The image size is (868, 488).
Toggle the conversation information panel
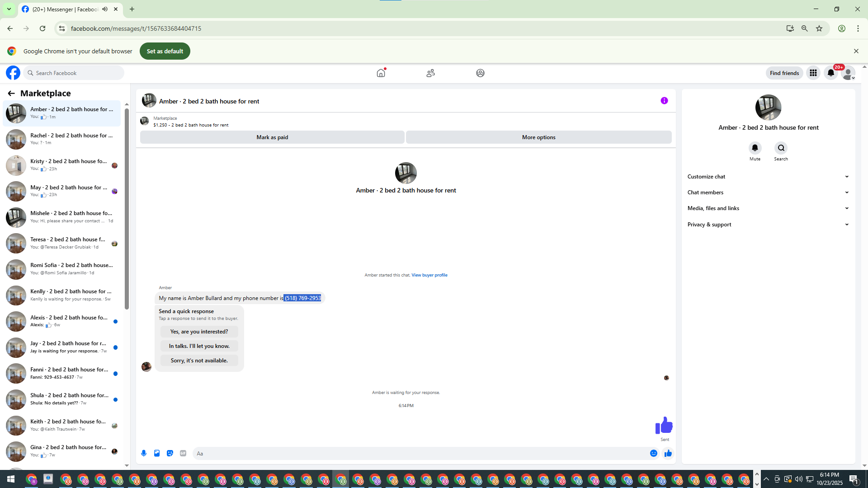pos(664,101)
